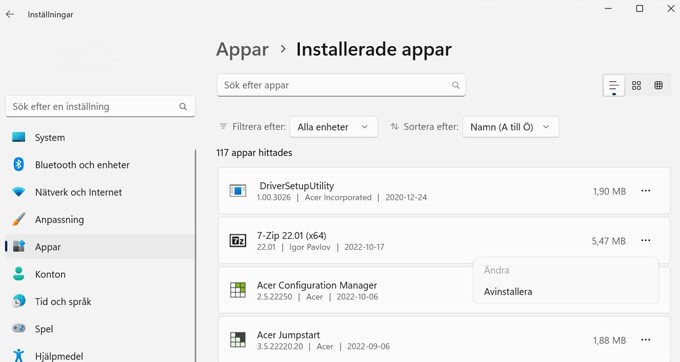Click the 1,90 MB size value
680x362 pixels.
point(609,191)
